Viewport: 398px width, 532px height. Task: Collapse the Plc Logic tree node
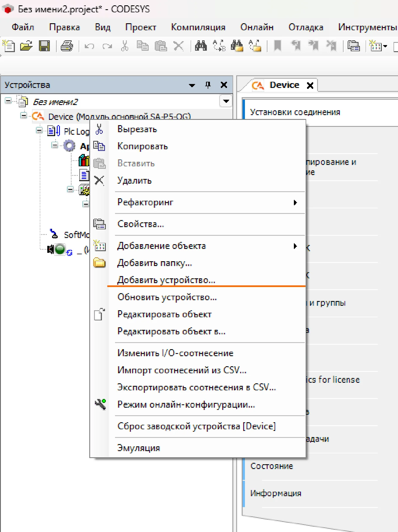(39, 130)
